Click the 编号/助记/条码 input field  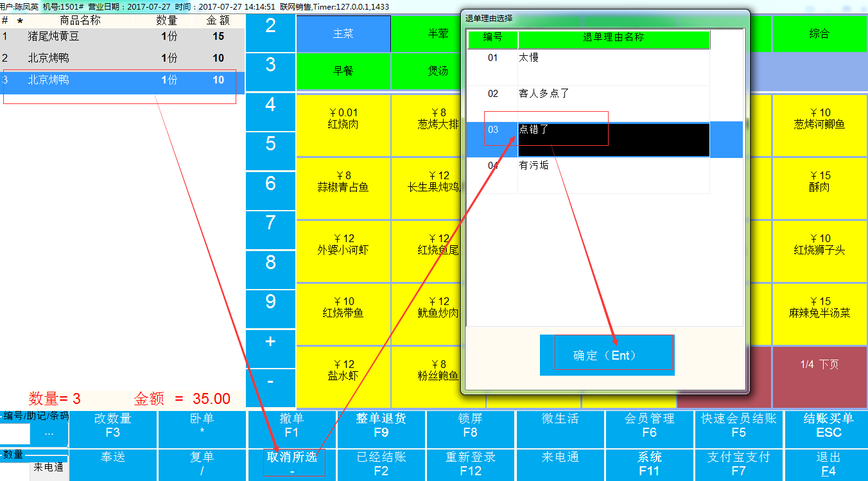click(x=15, y=434)
